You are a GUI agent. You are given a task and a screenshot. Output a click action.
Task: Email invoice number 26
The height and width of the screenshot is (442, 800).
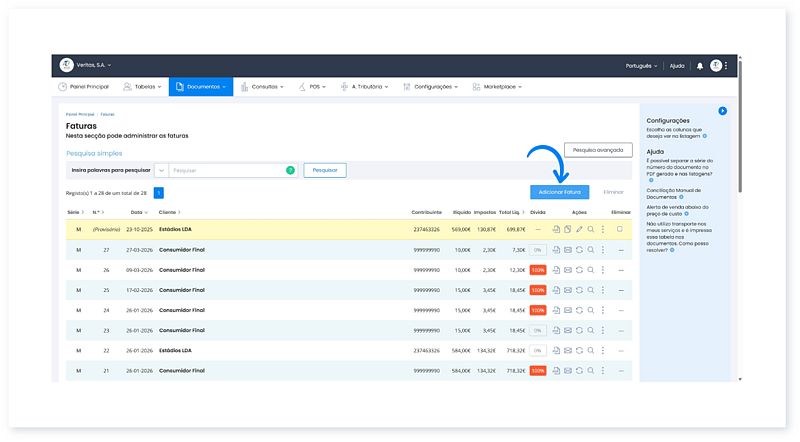[567, 270]
